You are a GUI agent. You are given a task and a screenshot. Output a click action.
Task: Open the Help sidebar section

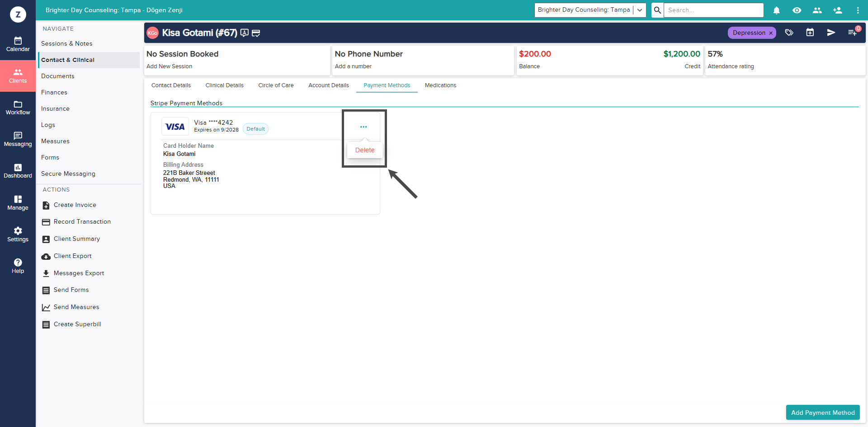18,266
